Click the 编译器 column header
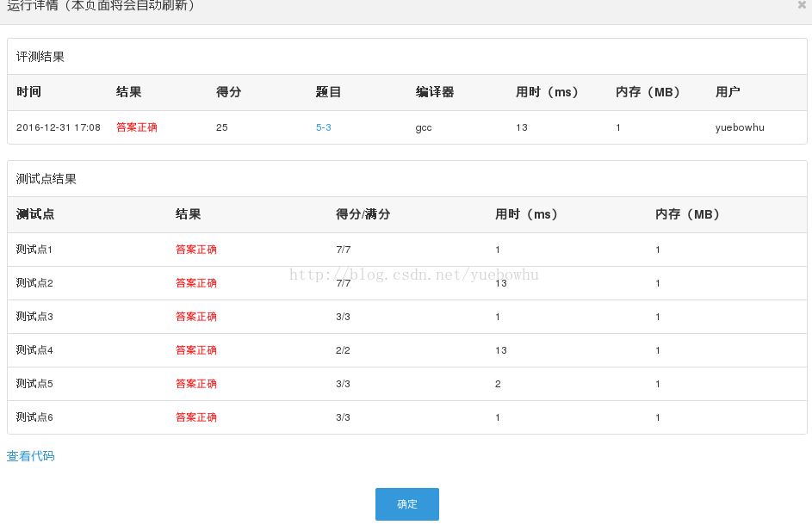The height and width of the screenshot is (531, 812). click(x=435, y=92)
